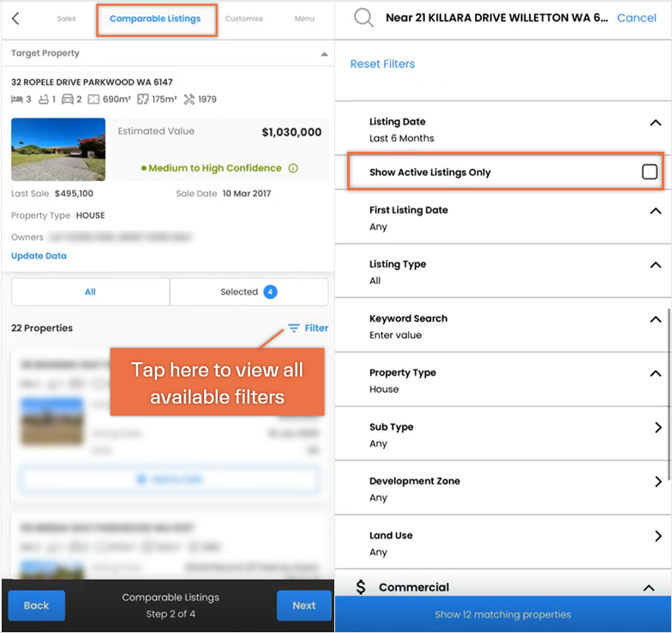Tap the car spaces icon beside 2
The height and width of the screenshot is (633, 672).
pyautogui.click(x=67, y=99)
